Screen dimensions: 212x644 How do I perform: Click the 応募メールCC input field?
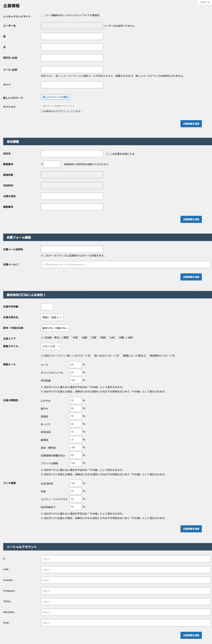click(126, 265)
